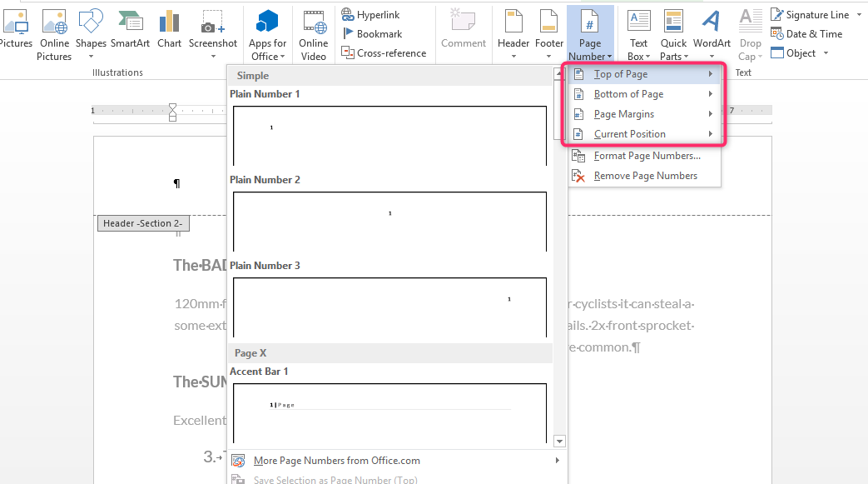Expand the Bottom of Page submenu arrow
Viewport: 868px width, 484px height.
710,93
